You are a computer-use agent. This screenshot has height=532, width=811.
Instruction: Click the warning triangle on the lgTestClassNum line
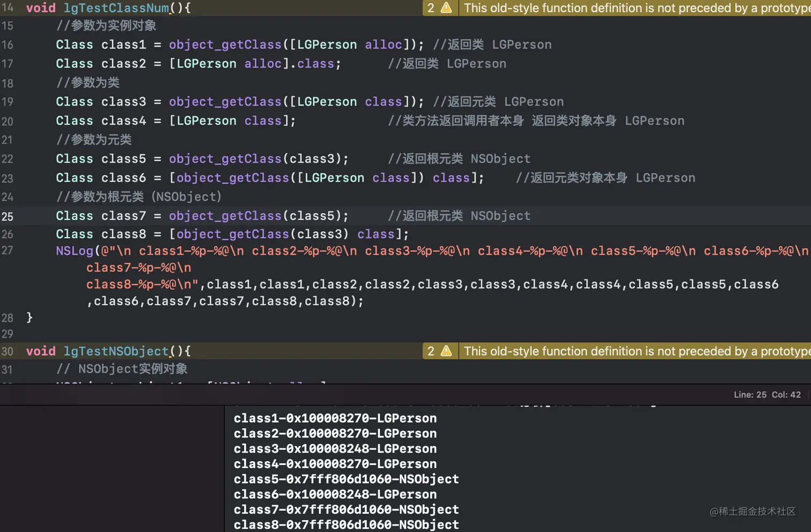[x=446, y=8]
